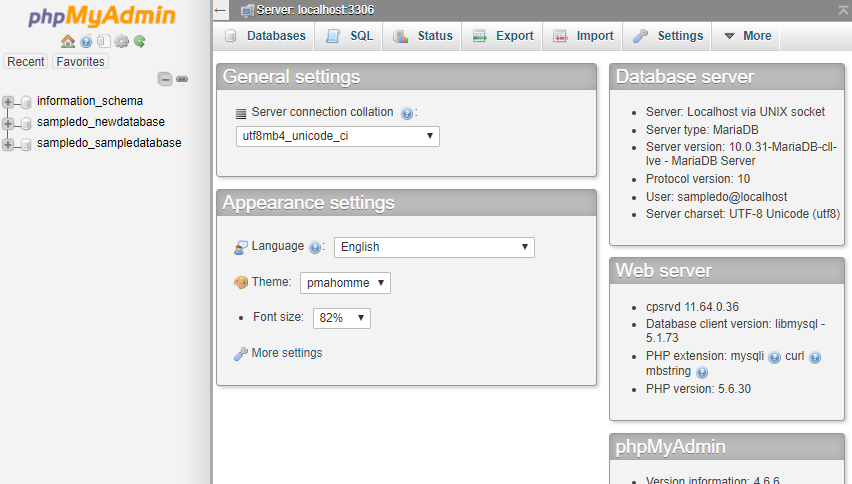
Task: Open the Font size dropdown
Action: pos(342,318)
